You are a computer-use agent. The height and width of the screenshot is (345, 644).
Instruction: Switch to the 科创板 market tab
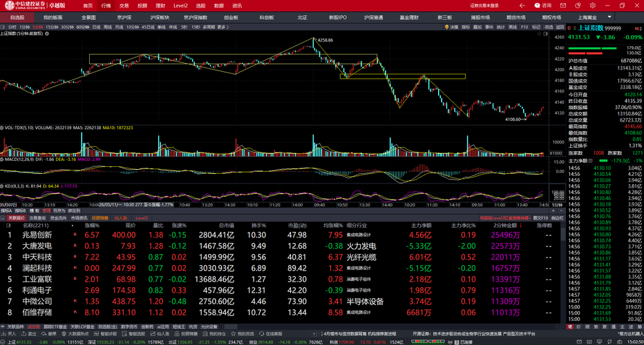267,17
